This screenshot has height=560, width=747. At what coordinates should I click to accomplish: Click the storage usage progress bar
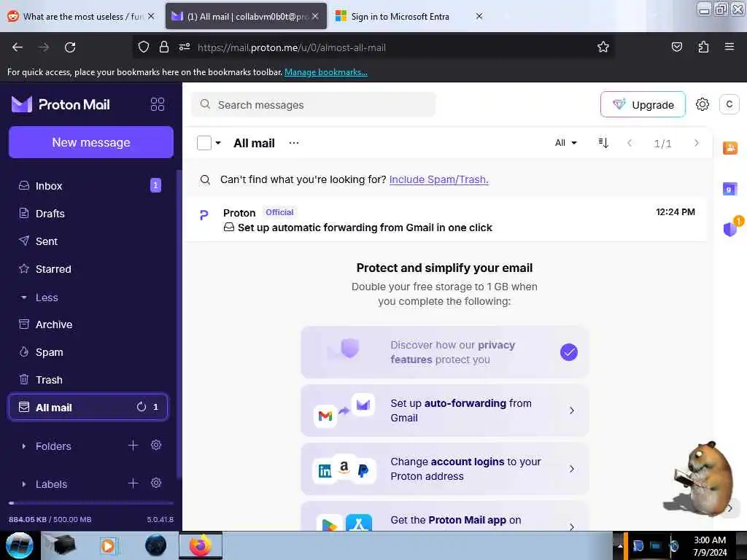pyautogui.click(x=91, y=503)
